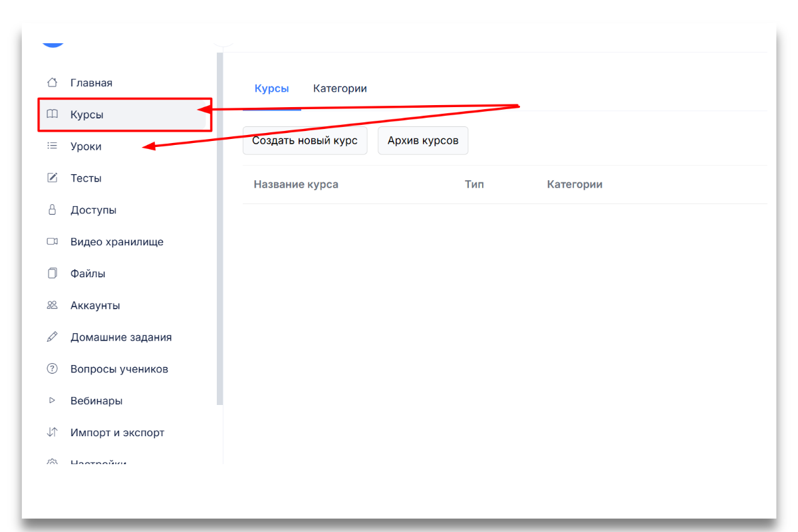Click the arrows icon beside Импорт и экспорт
Image resolution: width=798 pixels, height=532 pixels.
point(52,432)
